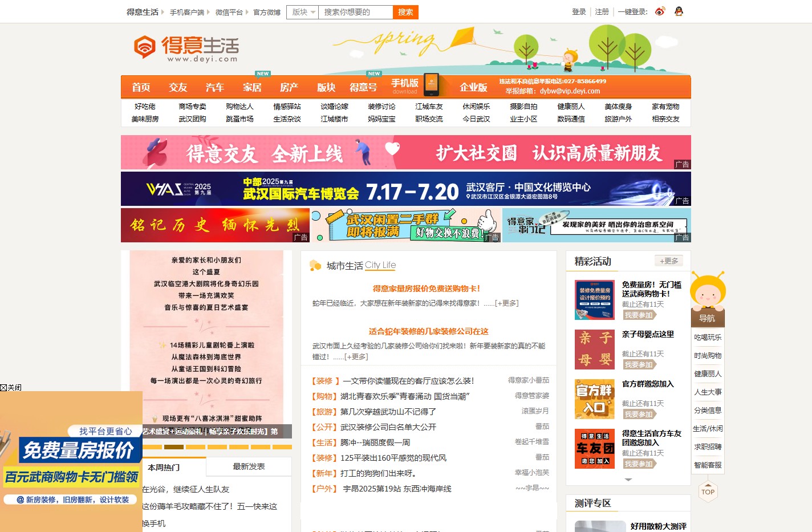812x532 pixels.
Task: Click the 亲子母婴 activity thumbnail
Action: click(x=595, y=350)
